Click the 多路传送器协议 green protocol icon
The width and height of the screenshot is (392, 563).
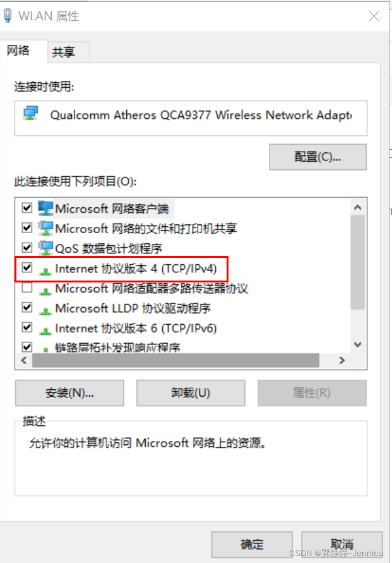click(45, 290)
